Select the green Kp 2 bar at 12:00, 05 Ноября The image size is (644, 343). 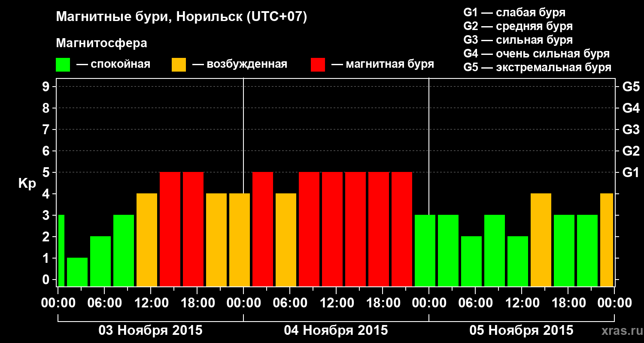pos(518,261)
